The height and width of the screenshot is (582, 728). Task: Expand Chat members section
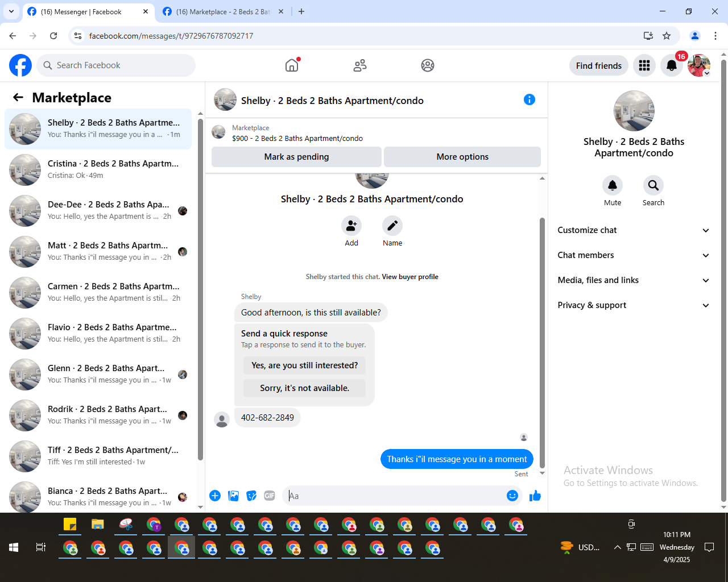pos(634,255)
